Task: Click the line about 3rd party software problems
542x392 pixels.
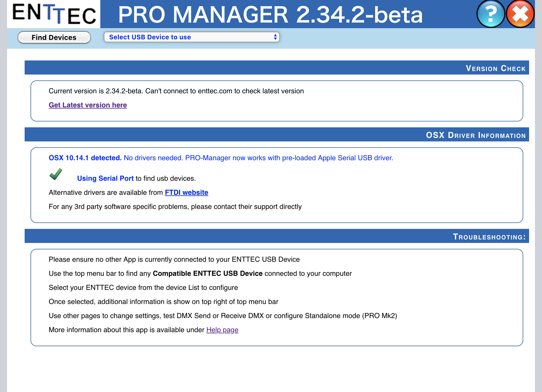Action: [x=175, y=207]
